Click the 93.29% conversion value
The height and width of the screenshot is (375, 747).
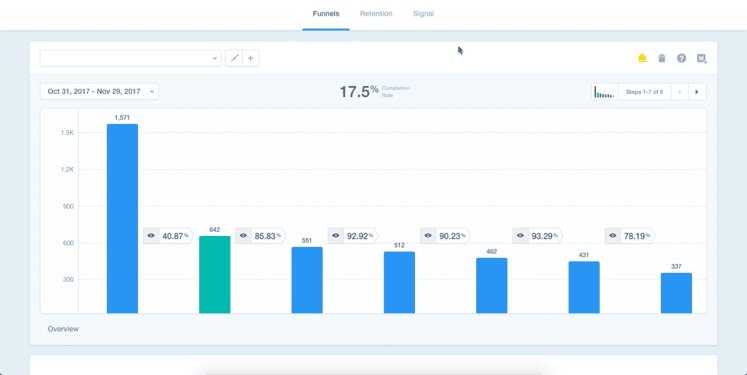pyautogui.click(x=545, y=235)
